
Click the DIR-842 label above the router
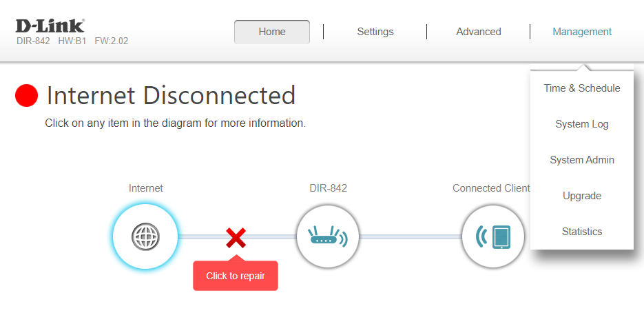coord(329,188)
